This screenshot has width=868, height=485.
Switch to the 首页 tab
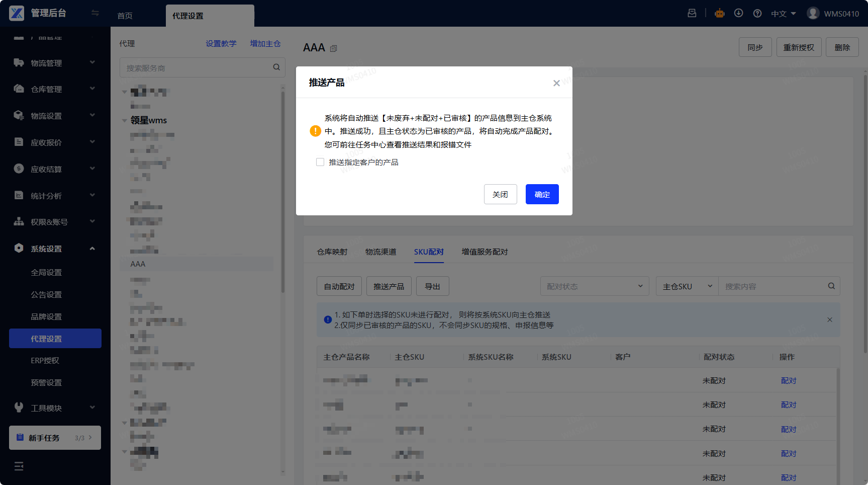(x=125, y=16)
